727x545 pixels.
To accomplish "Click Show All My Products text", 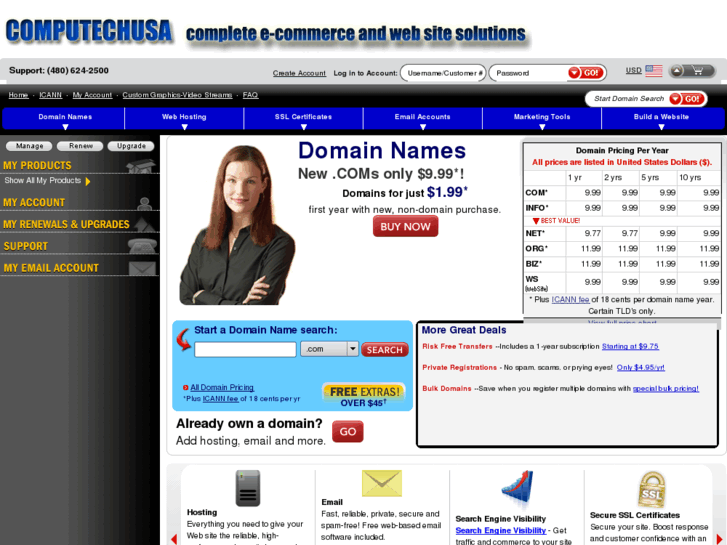I will click(43, 180).
